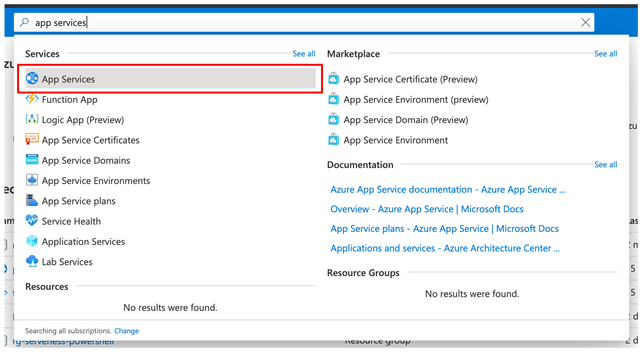
Task: Open Azure Architecture Center documentation link
Action: [x=445, y=248]
